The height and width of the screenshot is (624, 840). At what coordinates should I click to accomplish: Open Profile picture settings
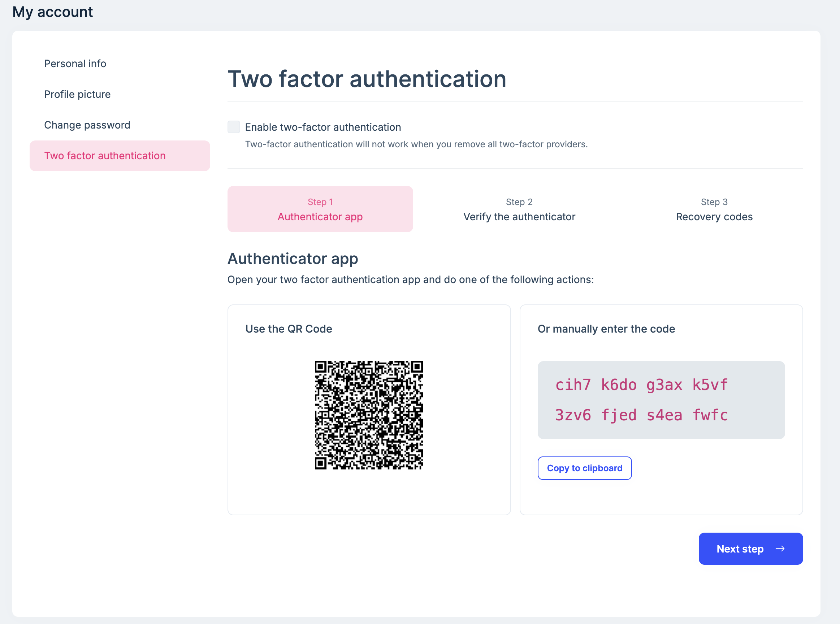77,94
